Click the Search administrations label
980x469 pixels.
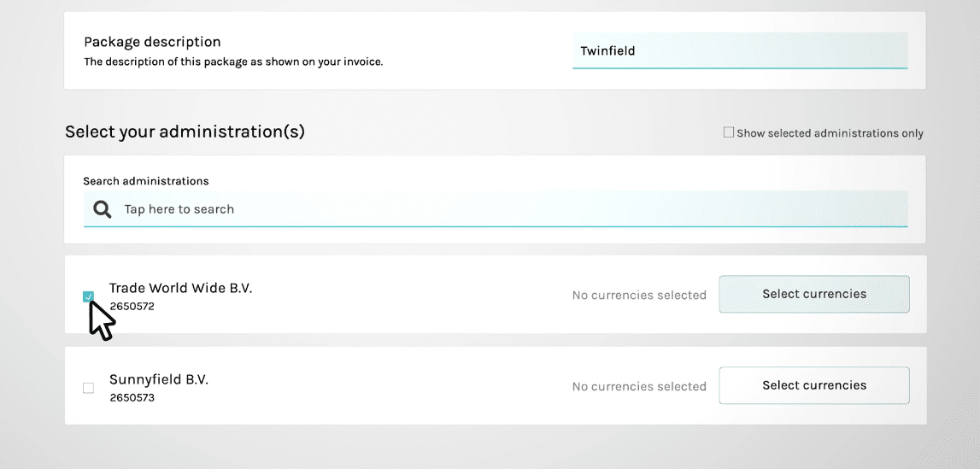click(x=146, y=181)
